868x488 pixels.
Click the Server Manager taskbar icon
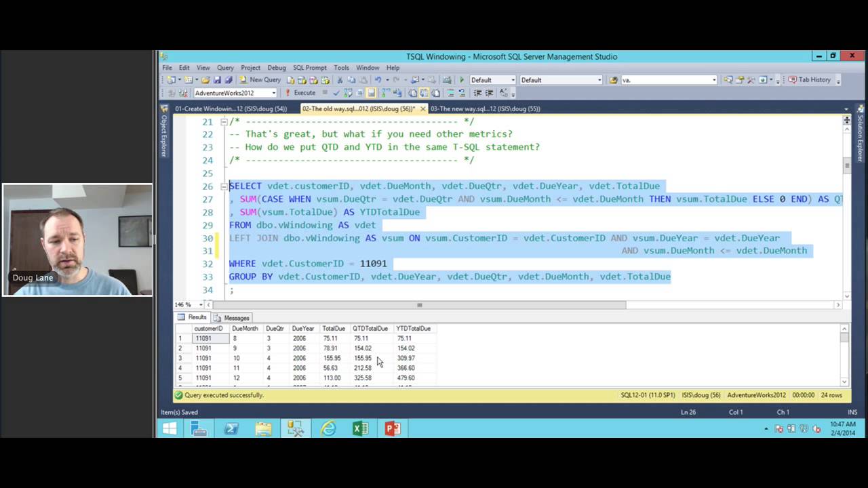pos(199,428)
